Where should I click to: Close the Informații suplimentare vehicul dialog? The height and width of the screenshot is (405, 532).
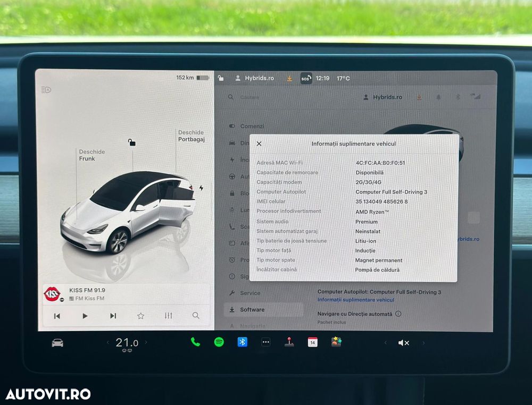pos(259,144)
